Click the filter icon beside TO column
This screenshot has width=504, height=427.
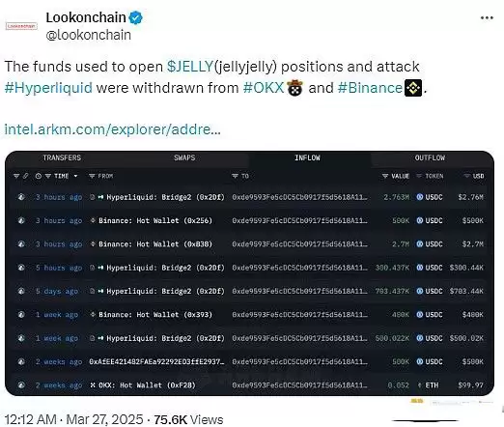click(235, 176)
